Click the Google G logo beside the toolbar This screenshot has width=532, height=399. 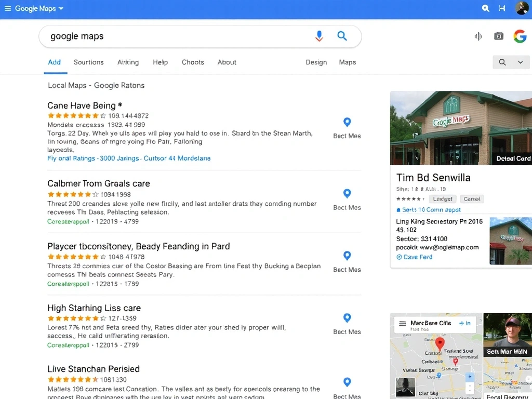(520, 36)
